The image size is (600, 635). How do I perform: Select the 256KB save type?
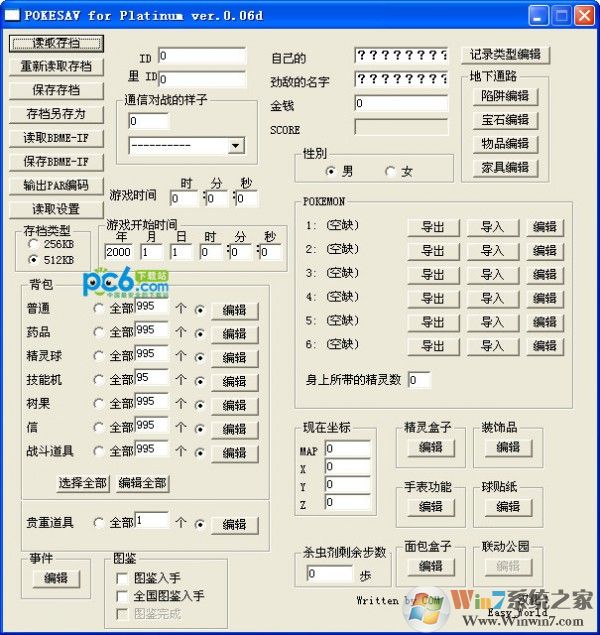[34, 244]
